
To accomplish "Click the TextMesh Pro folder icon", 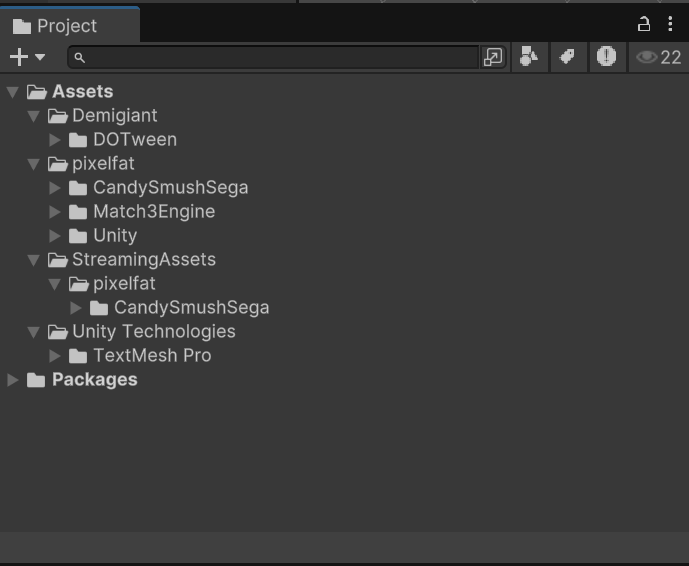I will click(x=79, y=356).
